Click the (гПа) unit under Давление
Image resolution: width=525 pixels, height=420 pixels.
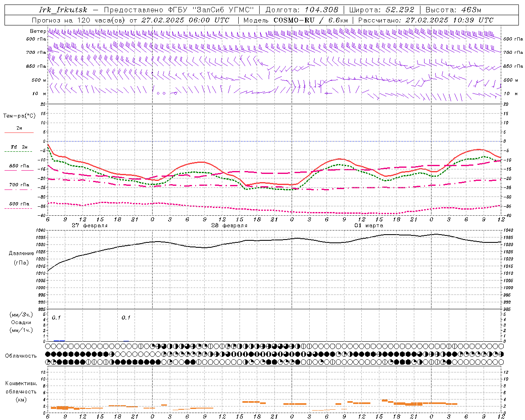coord(21,262)
